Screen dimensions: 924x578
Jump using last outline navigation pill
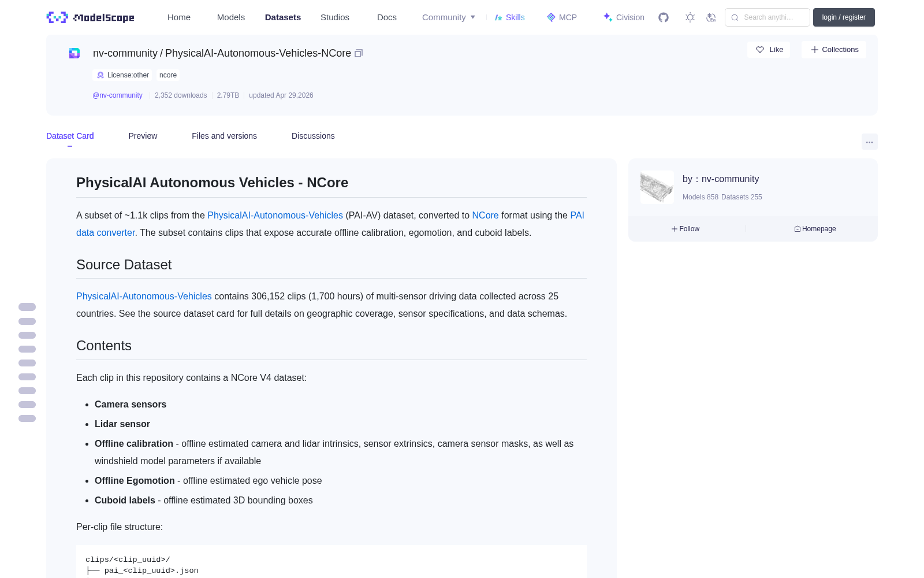coord(27,418)
